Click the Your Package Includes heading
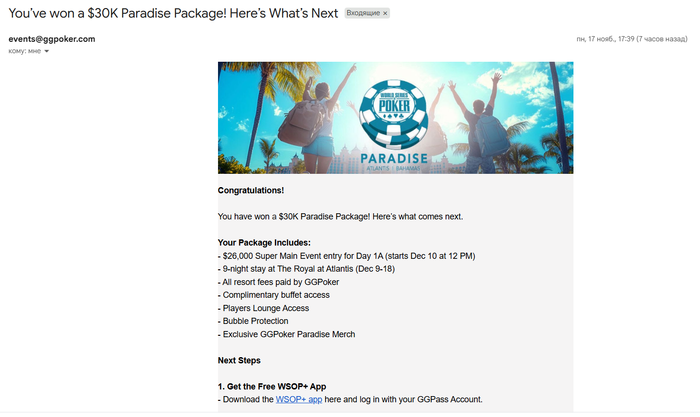This screenshot has width=700, height=417. tap(264, 242)
